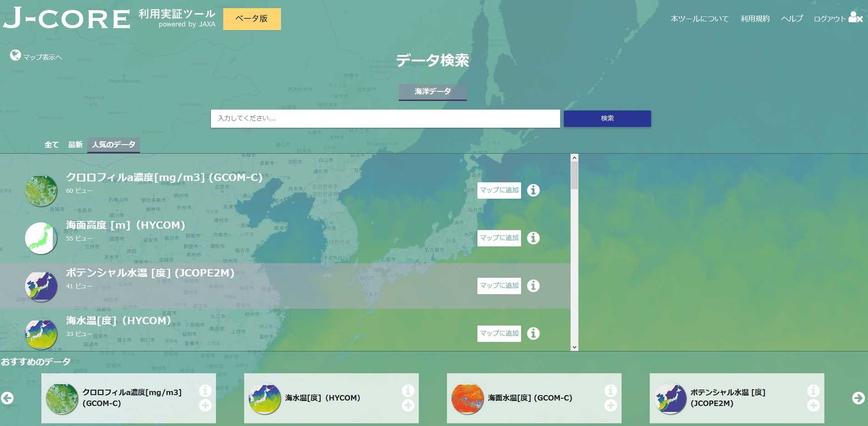Open 本ツールについて page

tap(700, 19)
